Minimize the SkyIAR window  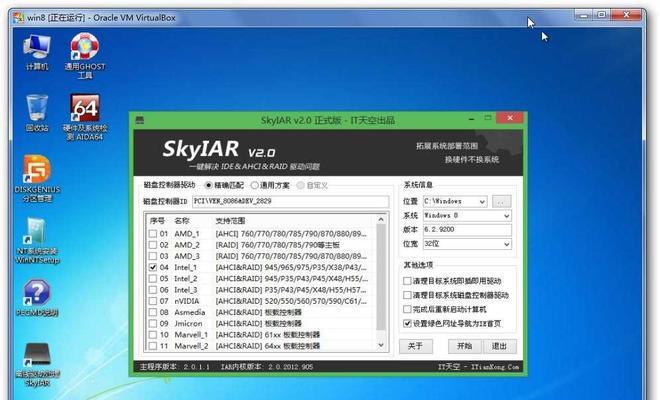[471, 119]
